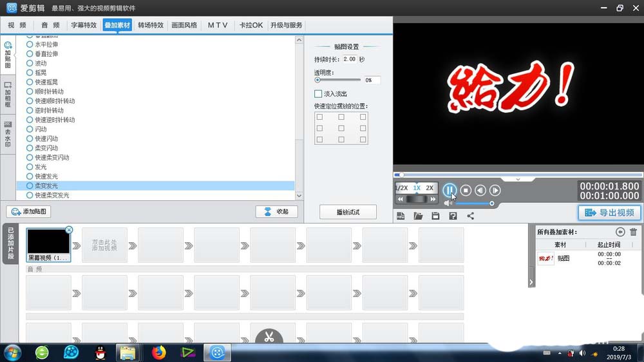Click the taskbar volume tray icon

(x=582, y=353)
